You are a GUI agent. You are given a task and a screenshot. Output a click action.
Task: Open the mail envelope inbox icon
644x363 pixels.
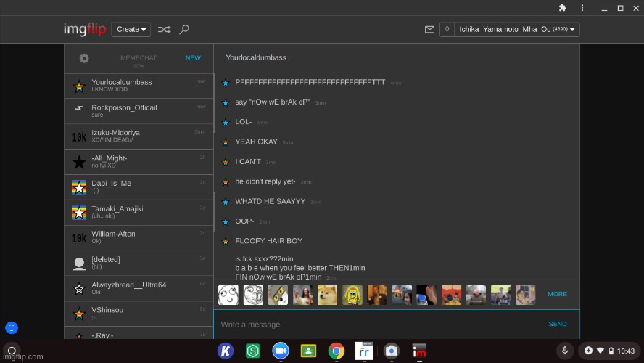429,29
